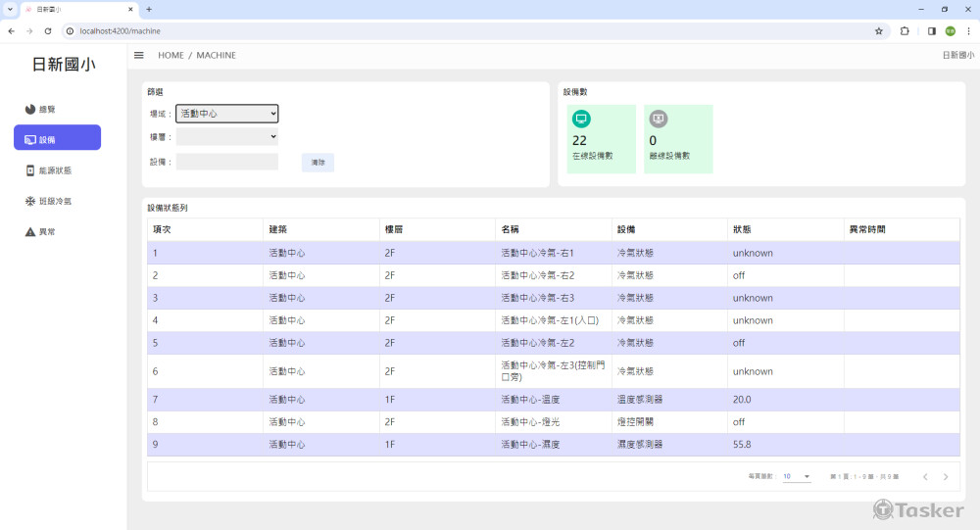The image size is (980, 530).
Task: Open the 異常 warning sidebar item
Action: click(x=46, y=232)
